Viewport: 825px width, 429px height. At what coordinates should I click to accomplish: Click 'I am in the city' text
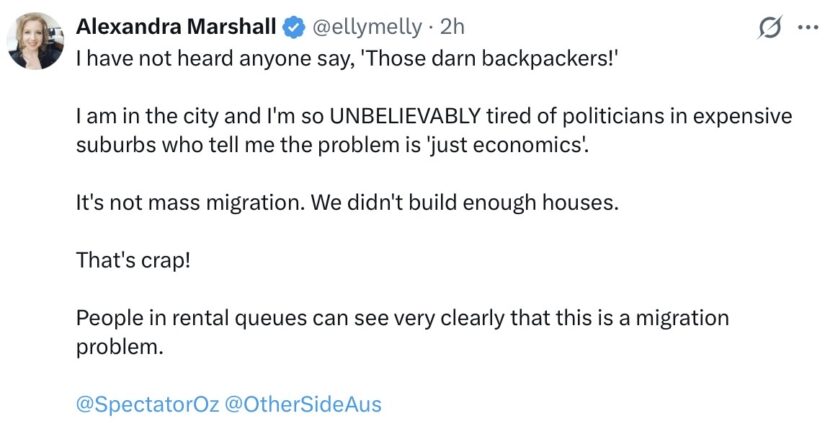(147, 116)
